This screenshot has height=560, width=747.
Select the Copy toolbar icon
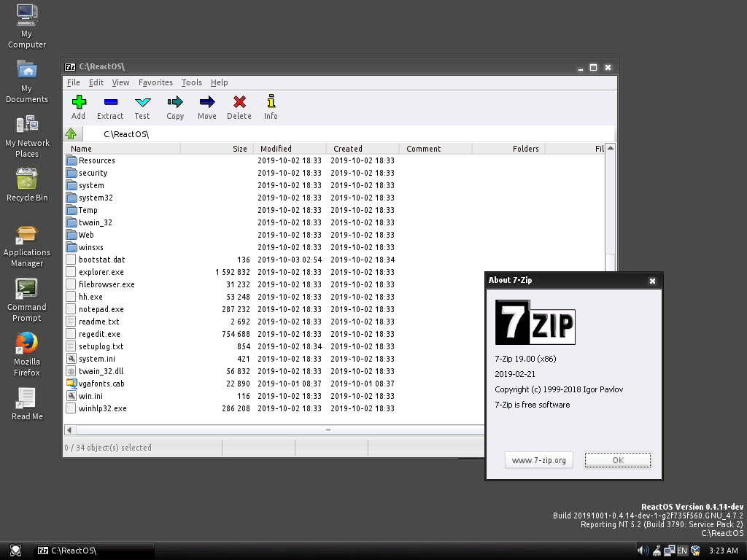click(175, 102)
